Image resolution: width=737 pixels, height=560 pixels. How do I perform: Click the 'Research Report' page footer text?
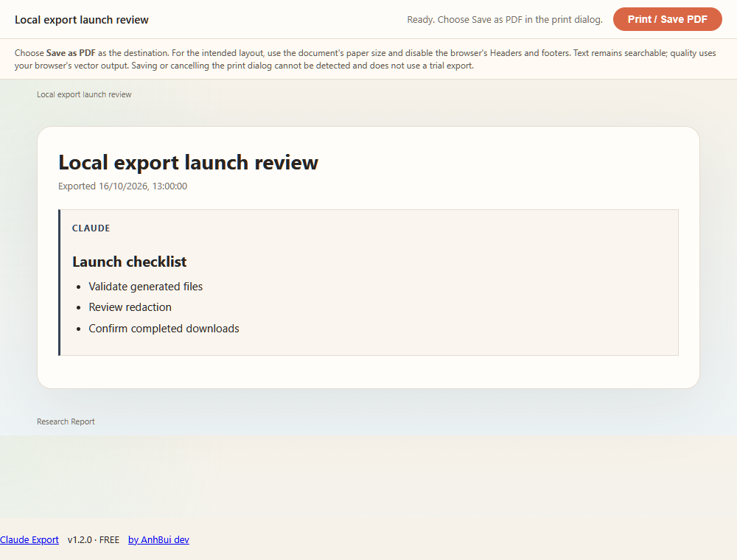click(x=66, y=422)
